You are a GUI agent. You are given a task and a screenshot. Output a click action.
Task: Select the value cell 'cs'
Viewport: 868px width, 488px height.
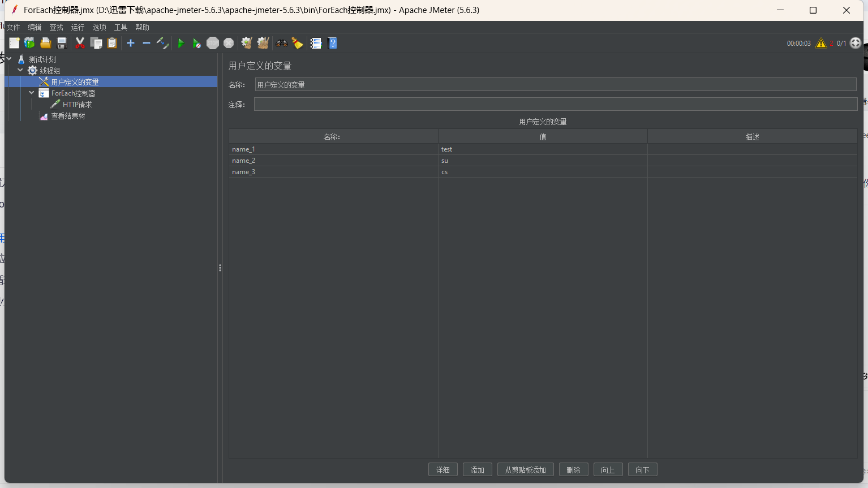coord(543,172)
